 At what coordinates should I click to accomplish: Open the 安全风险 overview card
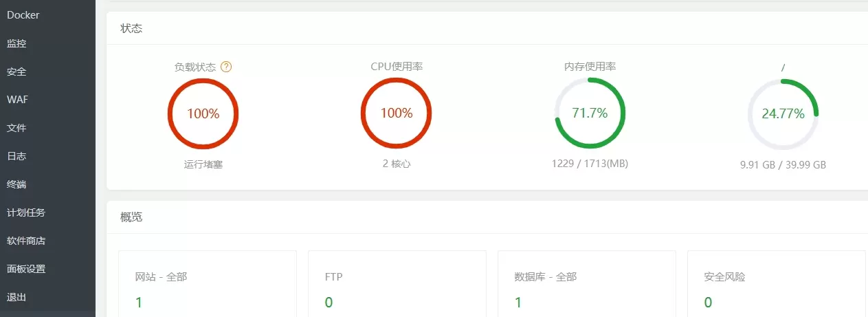point(777,283)
